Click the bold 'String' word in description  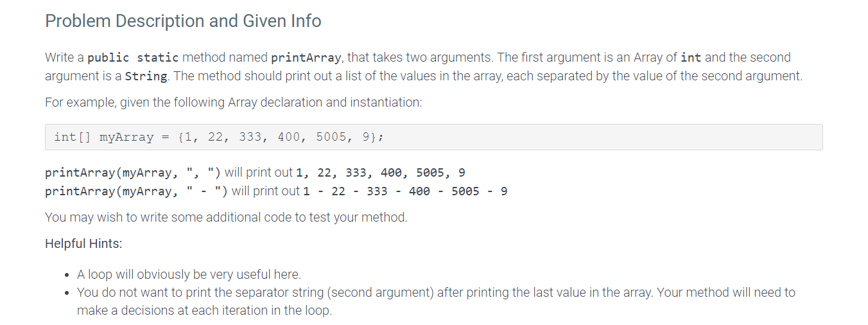point(146,76)
